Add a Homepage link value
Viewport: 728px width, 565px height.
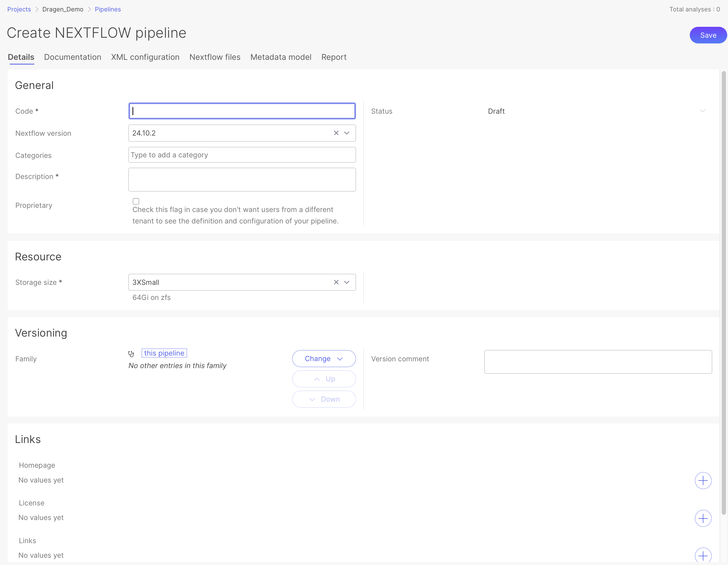703,480
